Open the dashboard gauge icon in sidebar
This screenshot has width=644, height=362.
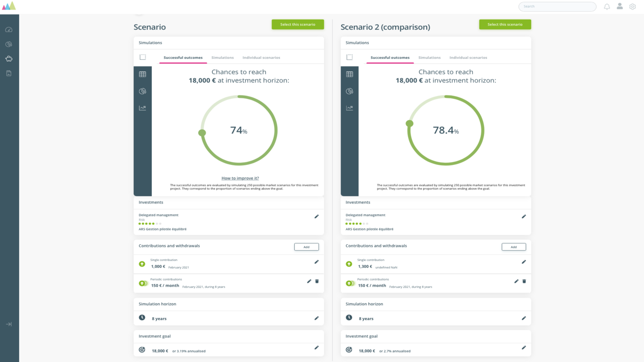click(9, 30)
